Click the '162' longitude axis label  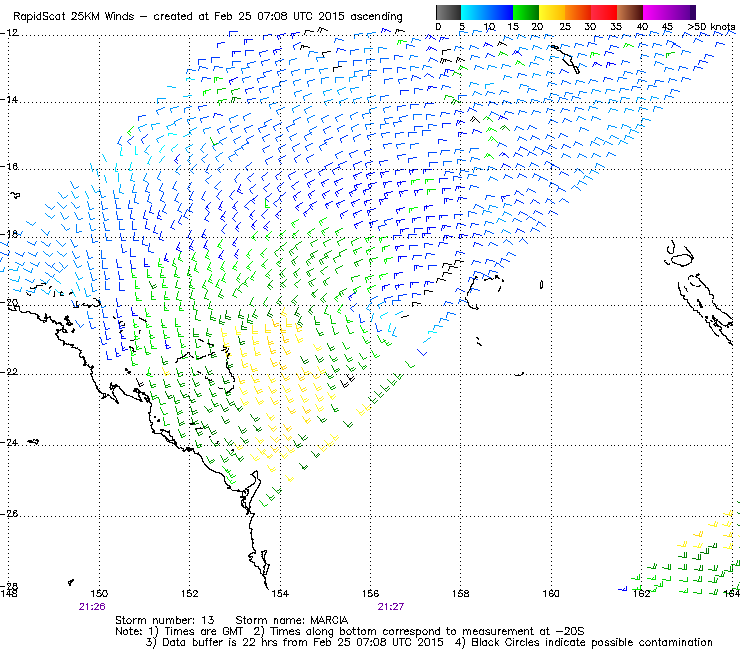tap(641, 593)
